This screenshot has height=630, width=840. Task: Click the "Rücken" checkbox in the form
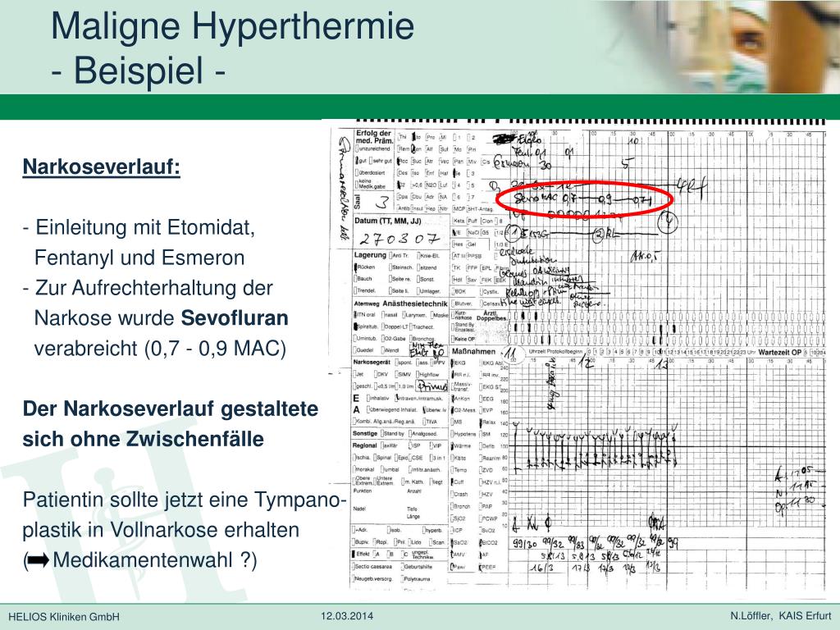[356, 267]
